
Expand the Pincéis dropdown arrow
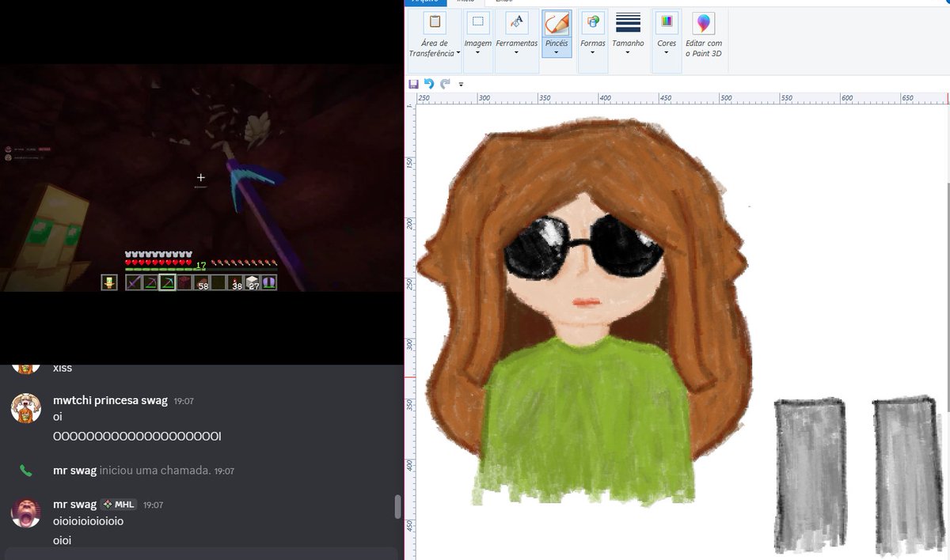coord(557,53)
